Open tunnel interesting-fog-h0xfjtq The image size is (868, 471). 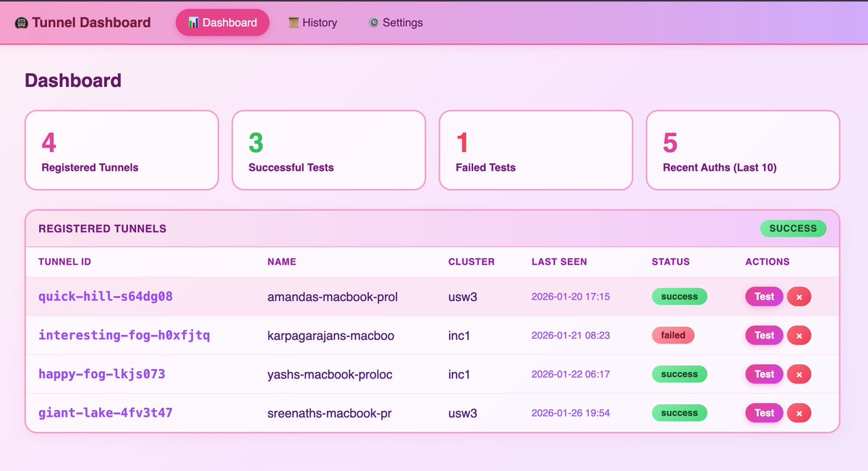(x=124, y=336)
